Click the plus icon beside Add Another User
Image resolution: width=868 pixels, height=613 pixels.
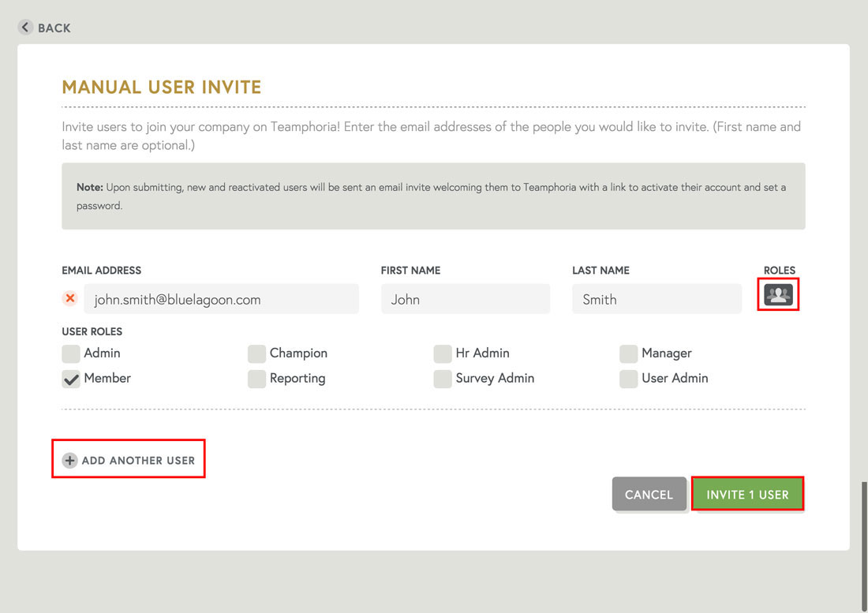click(69, 459)
